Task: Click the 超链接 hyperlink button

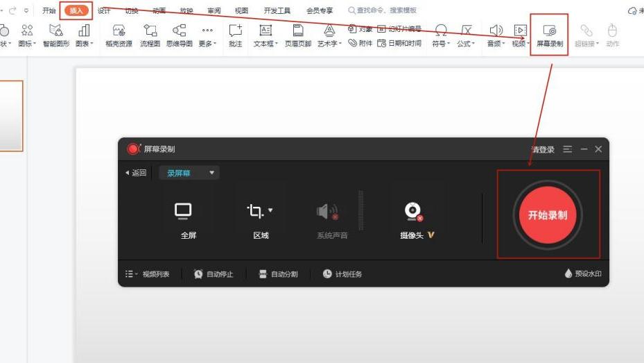Action: (586, 35)
